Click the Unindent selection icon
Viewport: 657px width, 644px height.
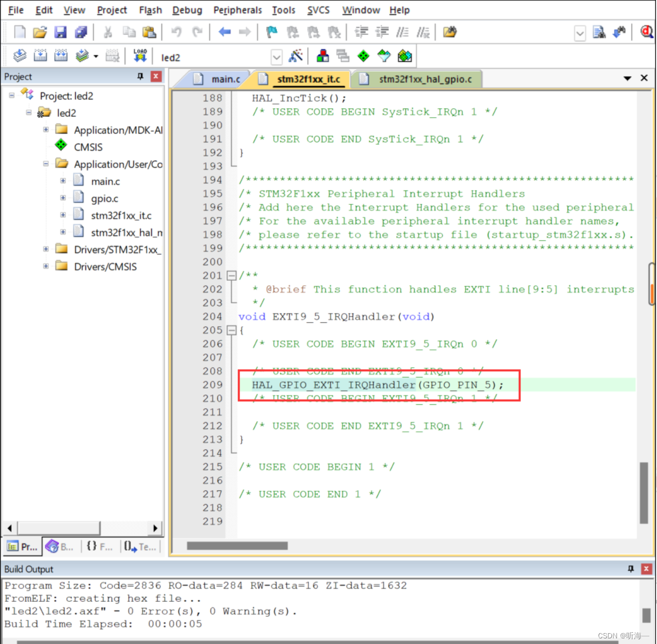(x=382, y=32)
